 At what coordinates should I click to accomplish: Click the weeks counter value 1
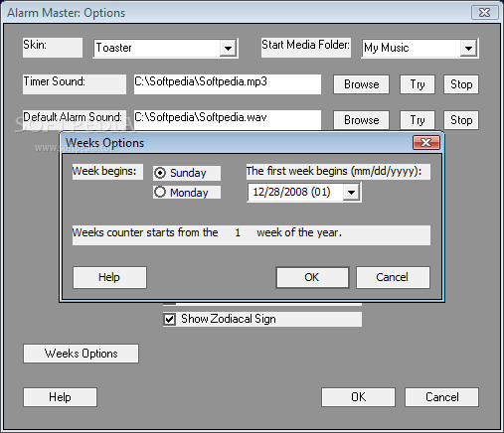coord(238,232)
